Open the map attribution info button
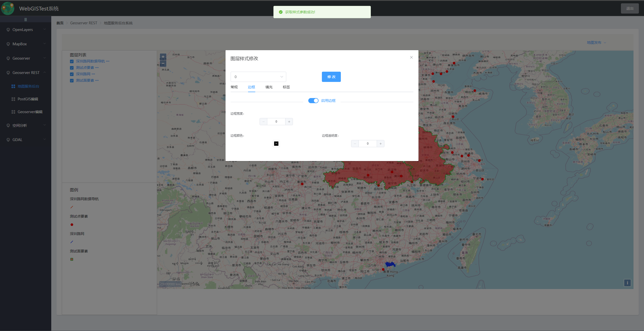This screenshot has width=644, height=331. [x=627, y=283]
